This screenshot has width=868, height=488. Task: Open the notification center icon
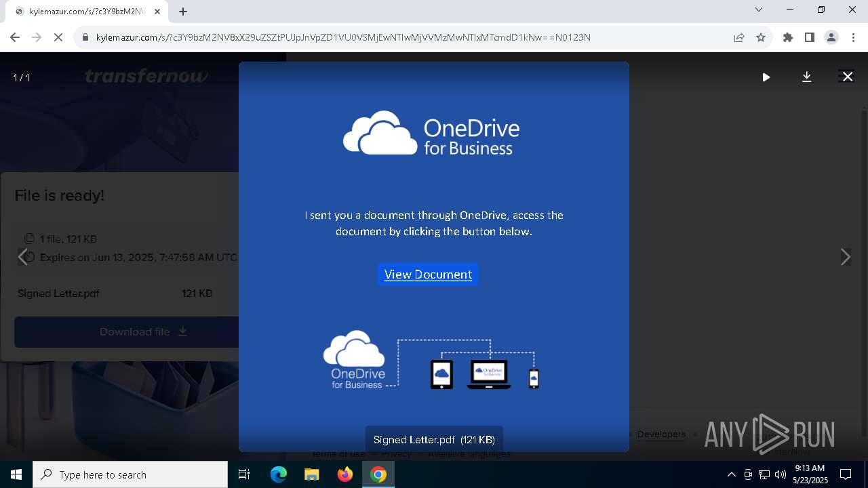pos(846,474)
